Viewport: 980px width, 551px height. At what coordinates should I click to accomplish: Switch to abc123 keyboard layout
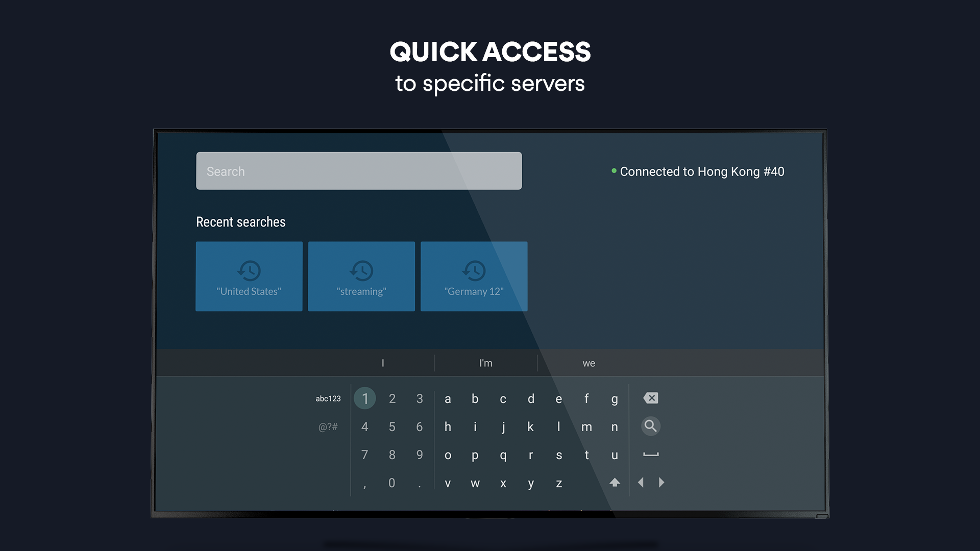[x=328, y=398]
